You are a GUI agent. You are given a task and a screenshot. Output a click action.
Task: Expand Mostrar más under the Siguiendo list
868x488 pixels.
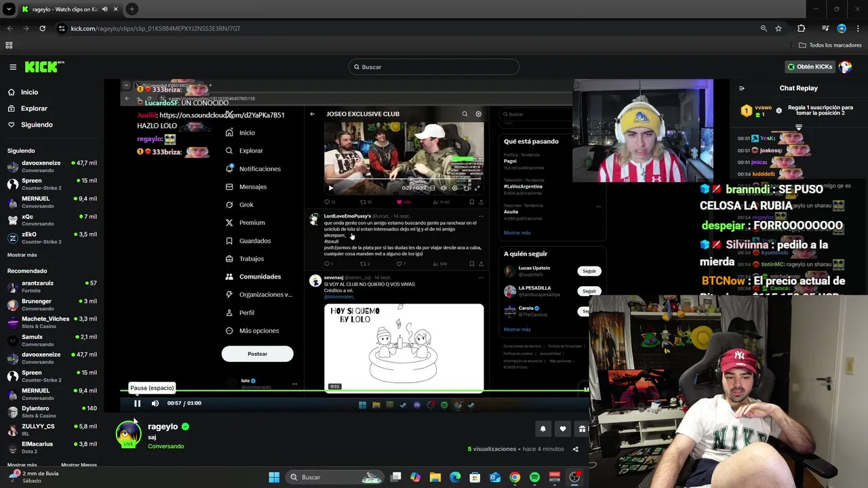point(22,255)
